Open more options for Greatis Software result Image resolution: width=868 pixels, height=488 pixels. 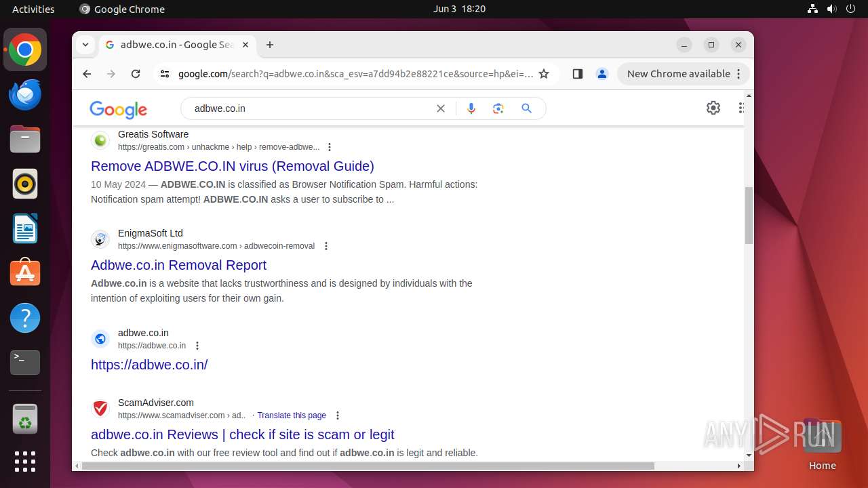[x=330, y=147]
